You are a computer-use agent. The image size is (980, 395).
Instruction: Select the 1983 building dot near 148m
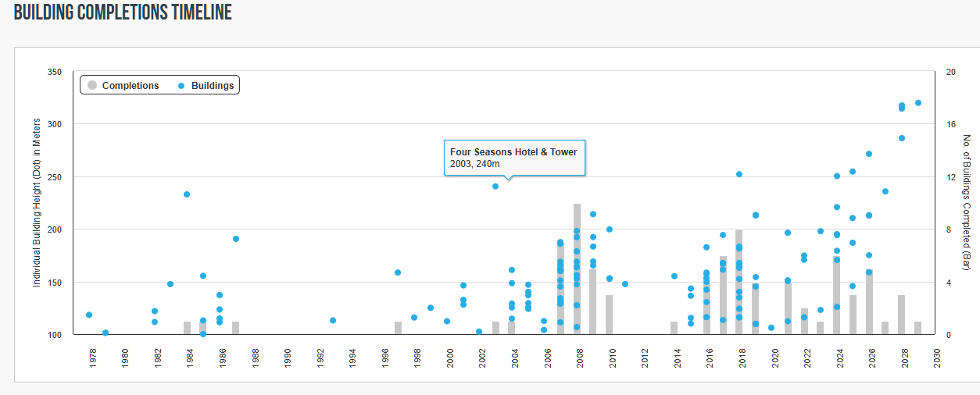[170, 284]
